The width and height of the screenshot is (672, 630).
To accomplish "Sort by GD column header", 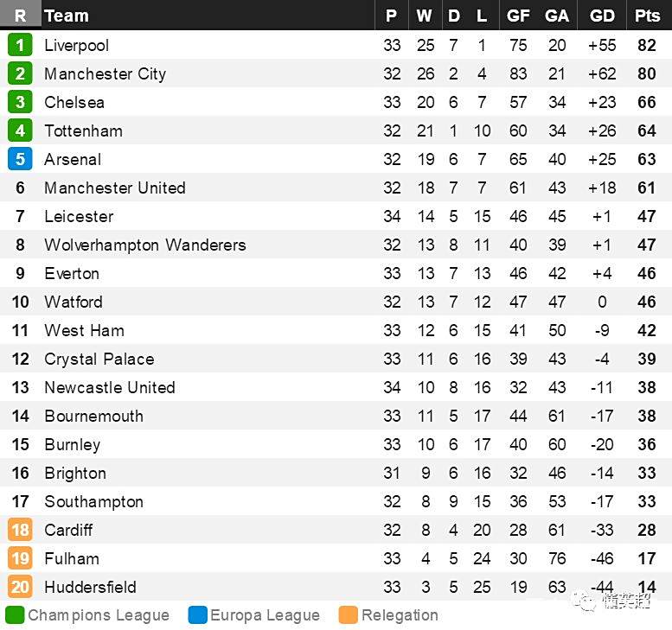I will tap(602, 16).
